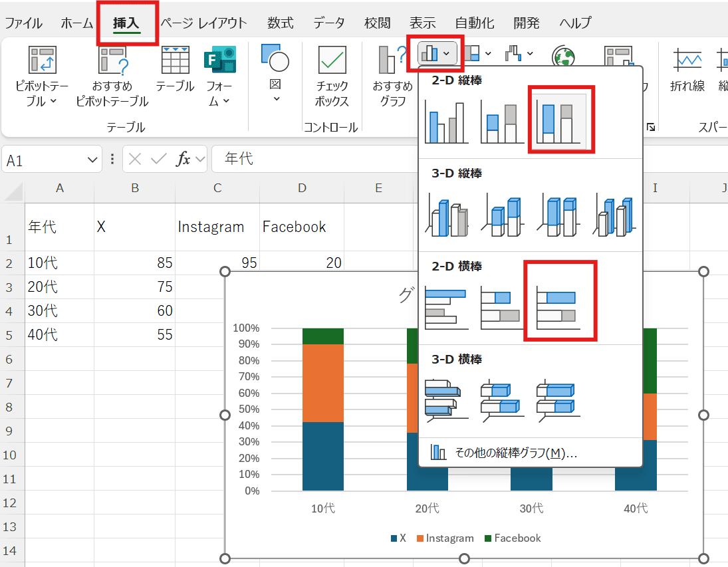The height and width of the screenshot is (567, 728).
Task: Click その他の縦棒グラフ(M)... option
Action: pos(515,453)
